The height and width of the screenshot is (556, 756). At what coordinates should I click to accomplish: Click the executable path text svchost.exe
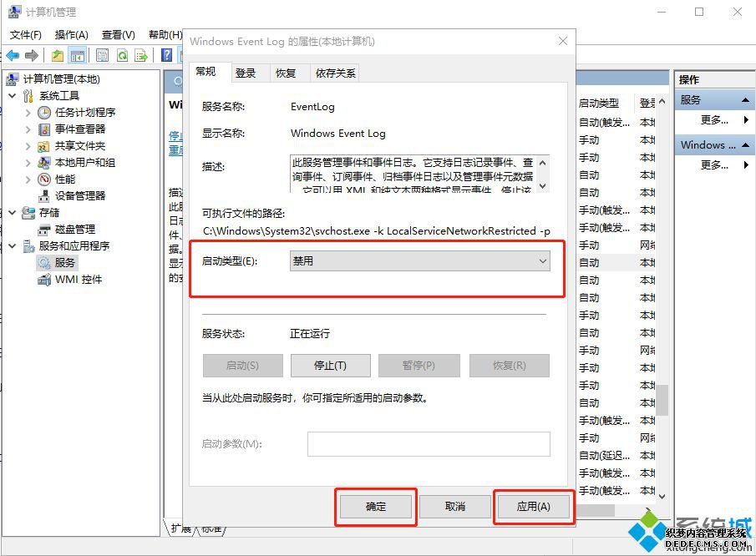pos(342,231)
